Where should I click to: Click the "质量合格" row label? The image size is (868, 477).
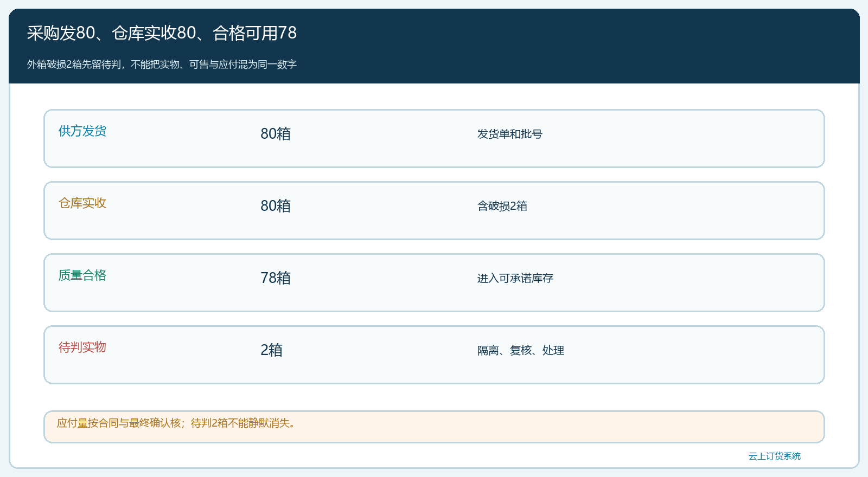point(82,275)
